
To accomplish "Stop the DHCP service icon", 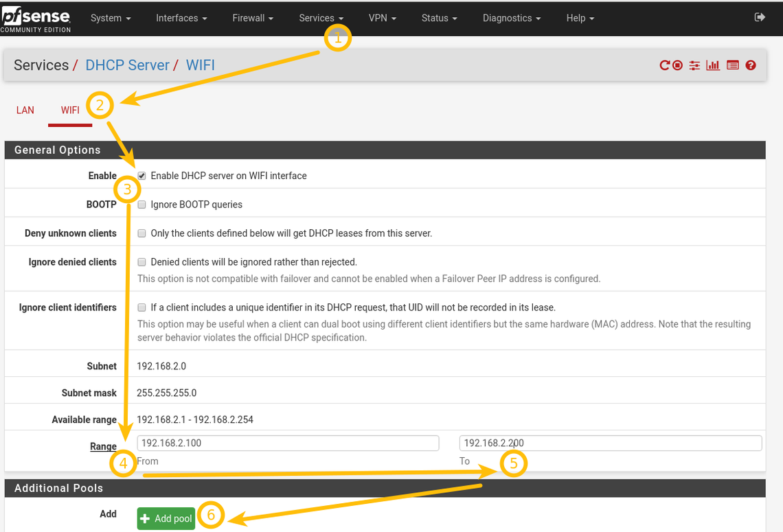I will pos(678,65).
